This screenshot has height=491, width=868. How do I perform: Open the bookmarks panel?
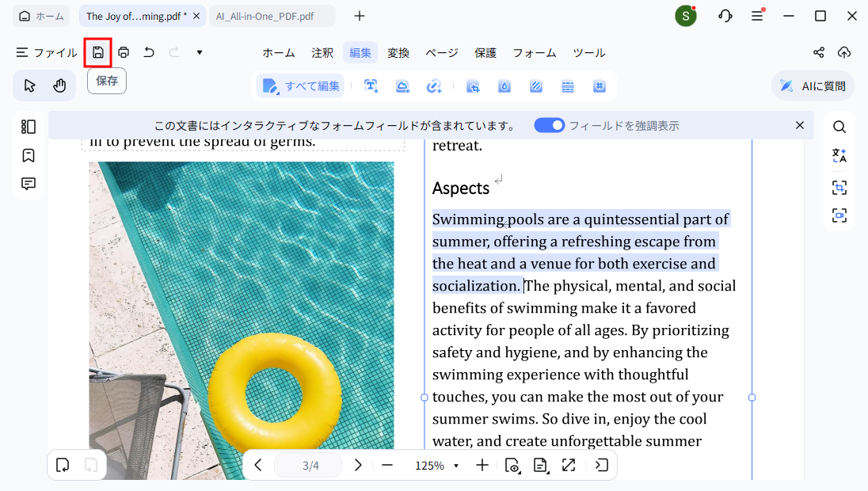[x=28, y=155]
